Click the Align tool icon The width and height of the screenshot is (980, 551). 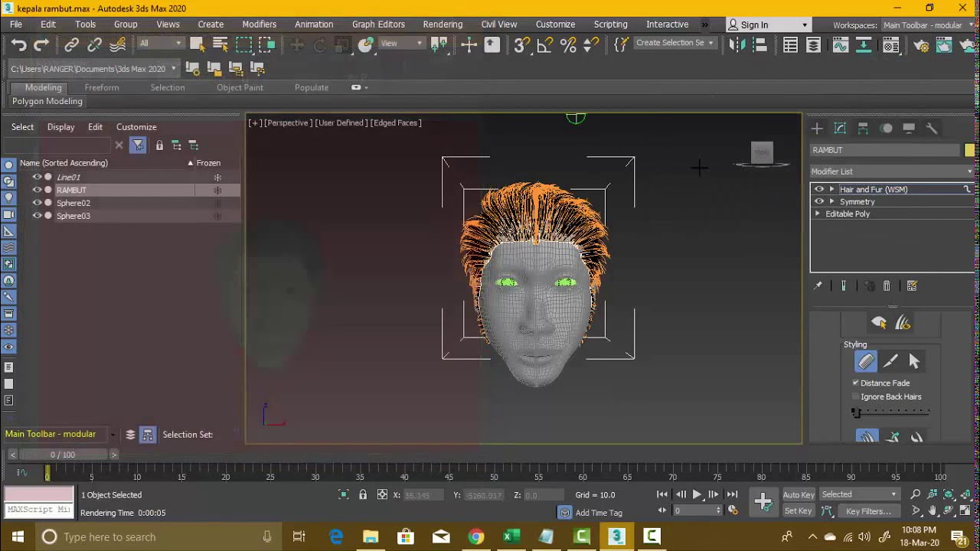point(760,45)
